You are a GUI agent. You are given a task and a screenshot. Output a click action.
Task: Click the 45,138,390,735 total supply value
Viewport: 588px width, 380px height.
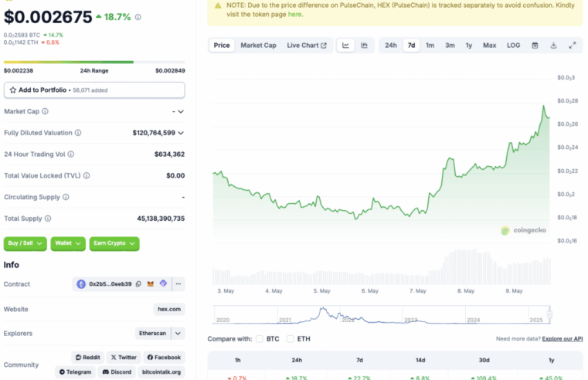pos(161,218)
